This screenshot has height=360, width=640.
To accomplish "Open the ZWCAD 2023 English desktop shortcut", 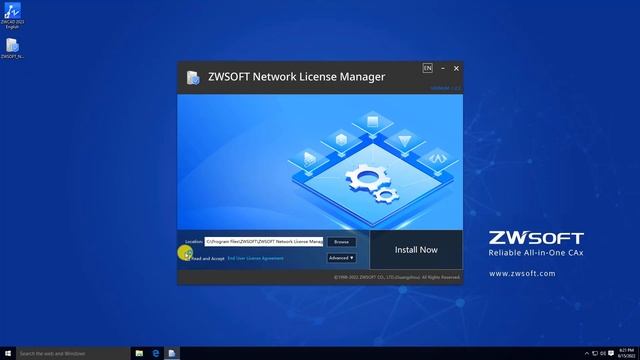I will (x=12, y=16).
